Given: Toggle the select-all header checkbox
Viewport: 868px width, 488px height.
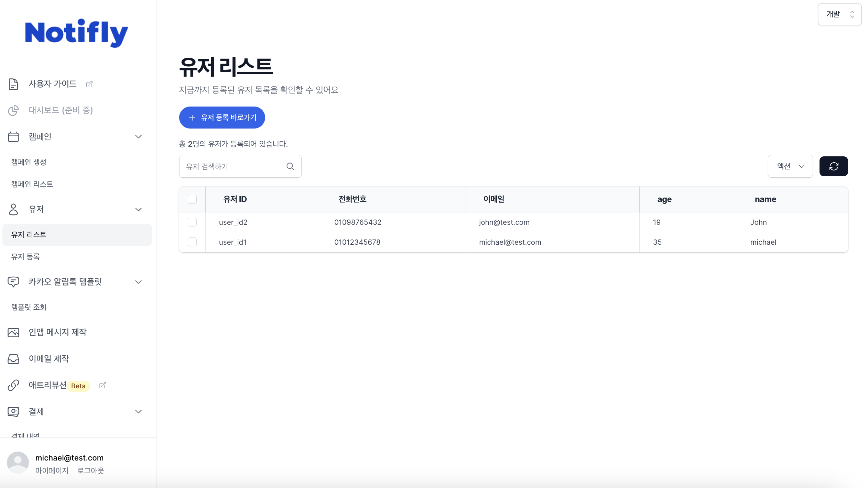Looking at the screenshot, I should (192, 199).
